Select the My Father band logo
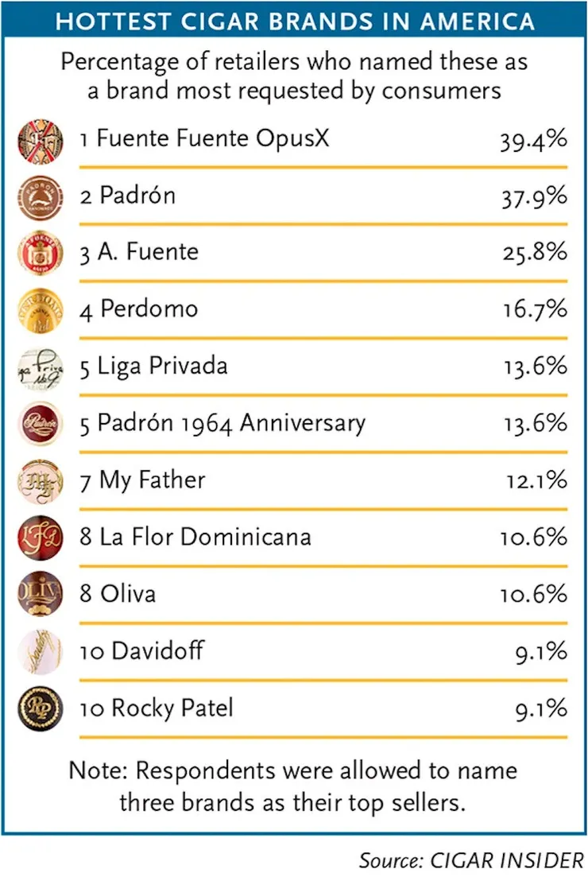Image resolution: width=588 pixels, height=877 pixels. point(41,481)
